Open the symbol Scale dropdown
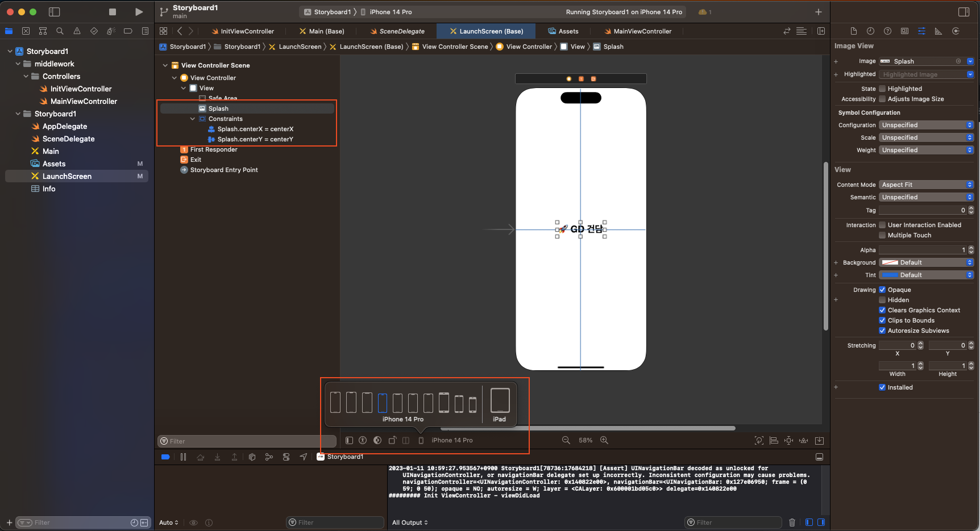Image resolution: width=980 pixels, height=531 pixels. (x=927, y=137)
